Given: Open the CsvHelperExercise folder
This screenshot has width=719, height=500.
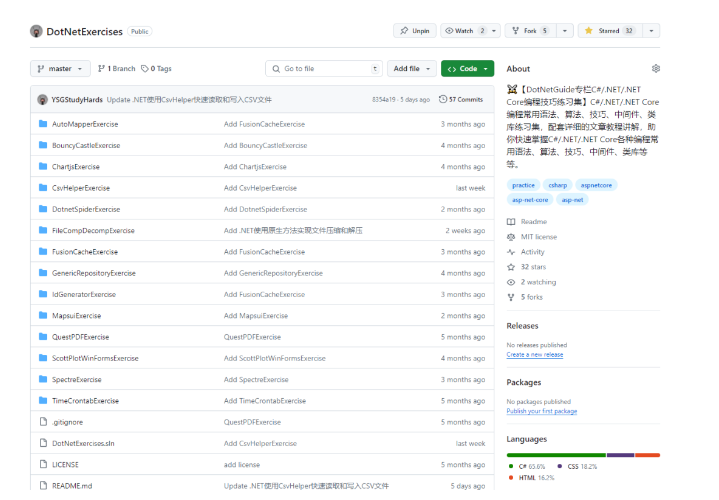Looking at the screenshot, I should [81, 188].
